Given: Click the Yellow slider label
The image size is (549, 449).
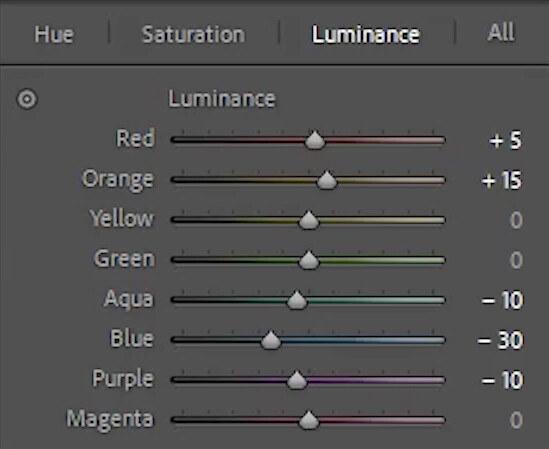Looking at the screenshot, I should coord(121,218).
